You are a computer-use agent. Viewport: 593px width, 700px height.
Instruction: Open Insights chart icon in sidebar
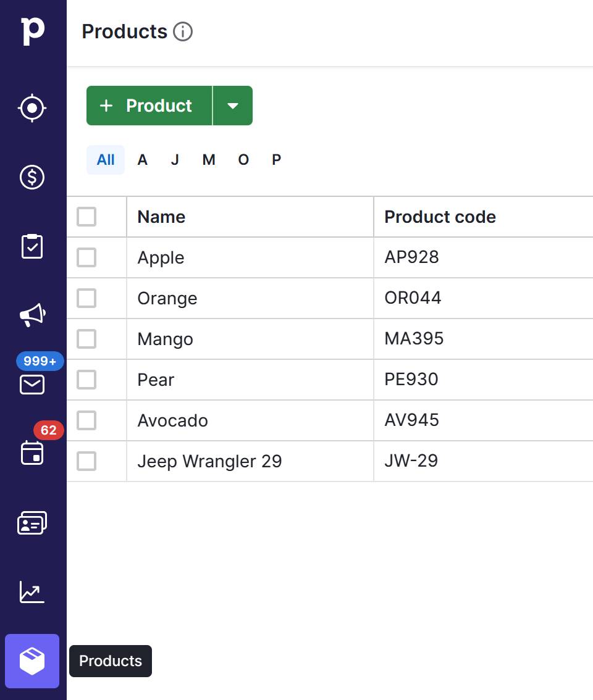(32, 592)
